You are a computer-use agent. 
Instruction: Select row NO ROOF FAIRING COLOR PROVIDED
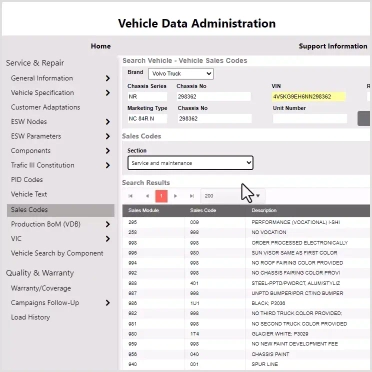[x=246, y=263]
